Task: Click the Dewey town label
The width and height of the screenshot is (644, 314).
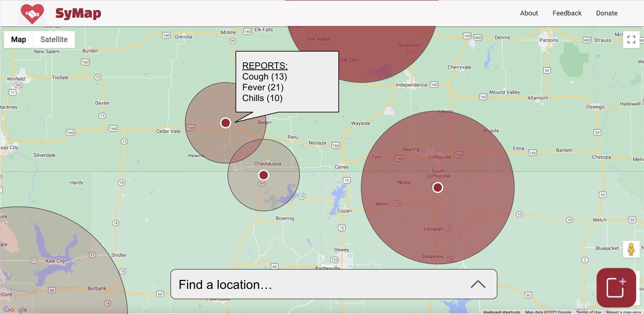Action: [x=341, y=250]
